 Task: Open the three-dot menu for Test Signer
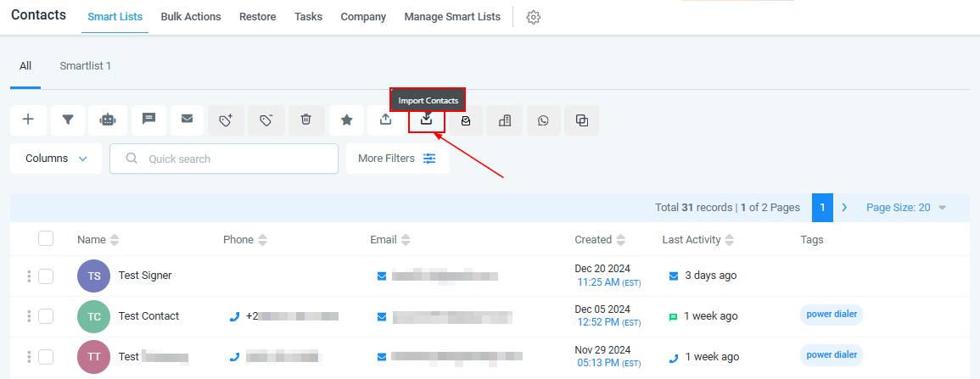point(29,276)
